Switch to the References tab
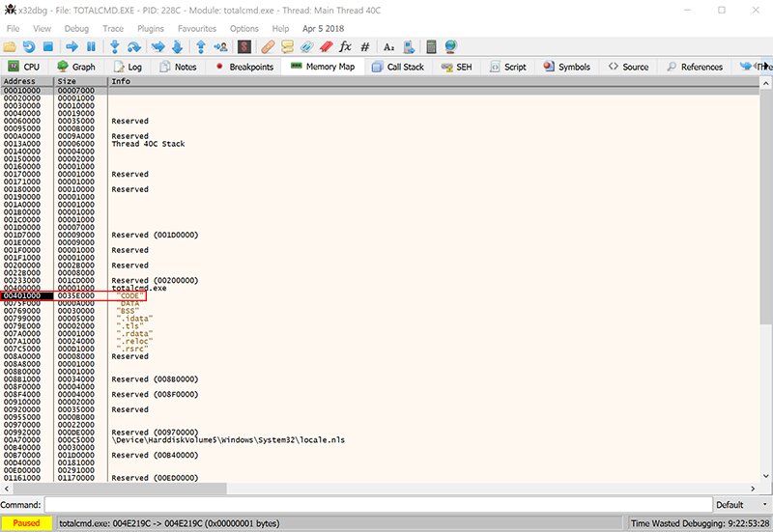 pyautogui.click(x=695, y=67)
